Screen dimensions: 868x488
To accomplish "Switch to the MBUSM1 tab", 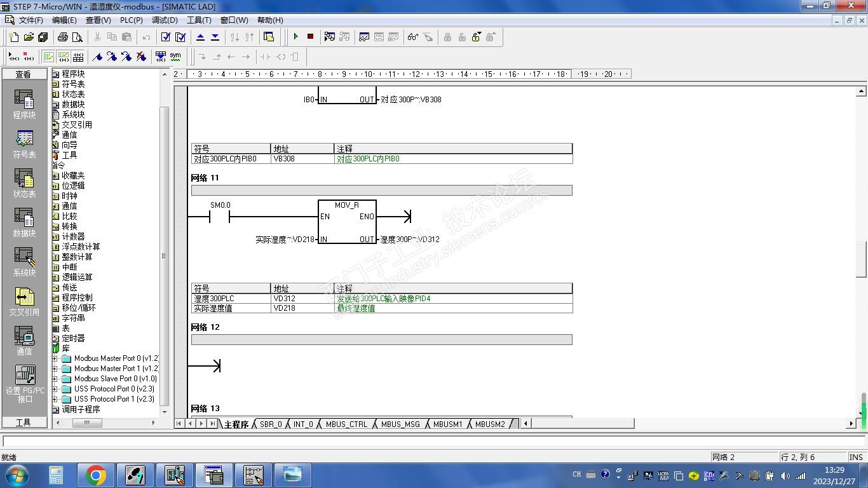I will coord(448,424).
